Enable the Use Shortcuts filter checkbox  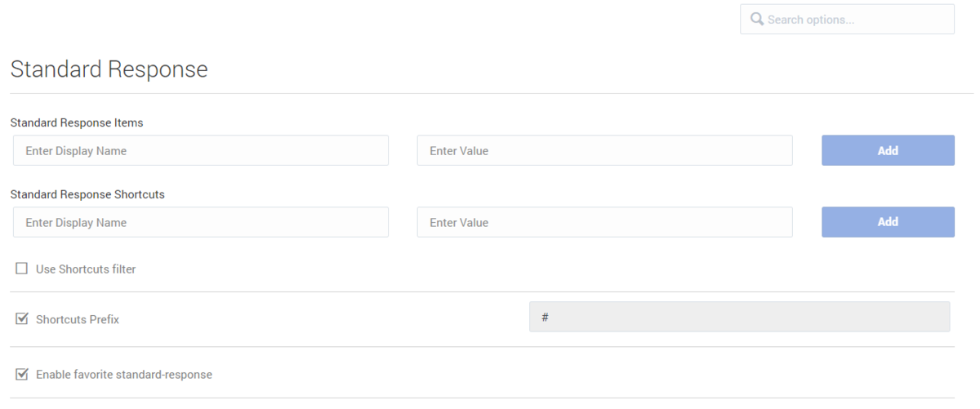point(22,269)
